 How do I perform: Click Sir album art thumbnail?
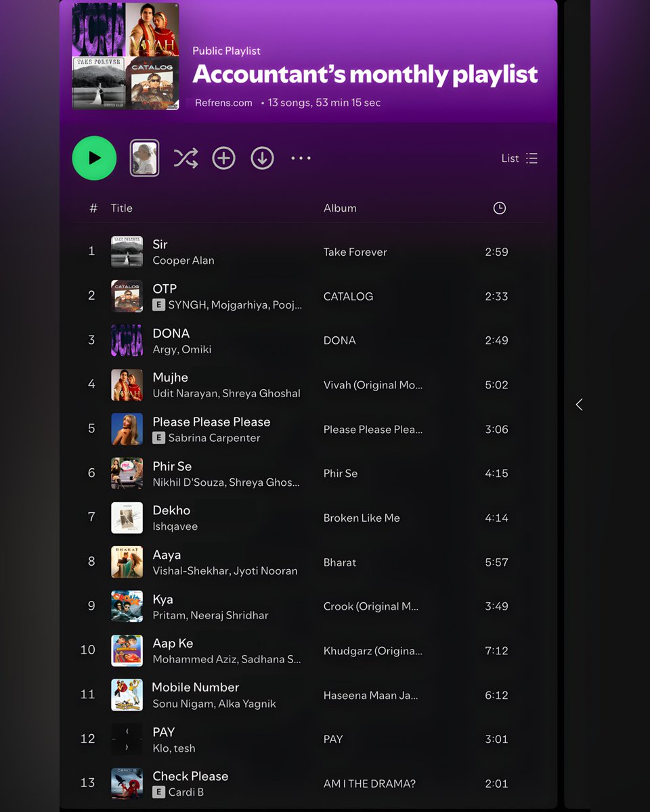tap(127, 252)
